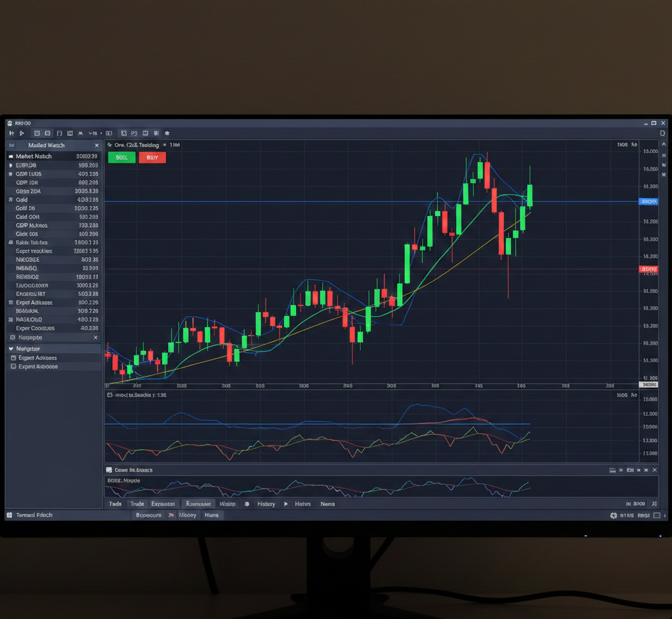This screenshot has width=672, height=619.
Task: Open the History tab in the bottom panel
Action: [266, 504]
